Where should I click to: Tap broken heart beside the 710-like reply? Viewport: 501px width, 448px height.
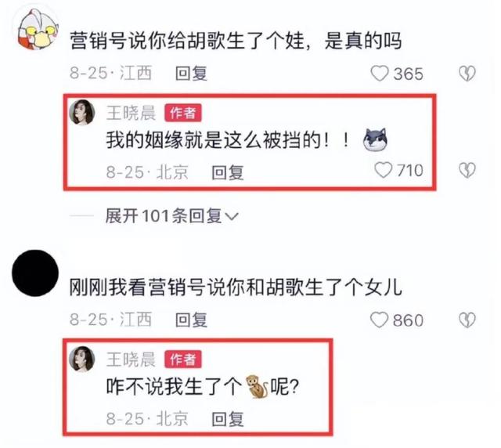point(467,170)
